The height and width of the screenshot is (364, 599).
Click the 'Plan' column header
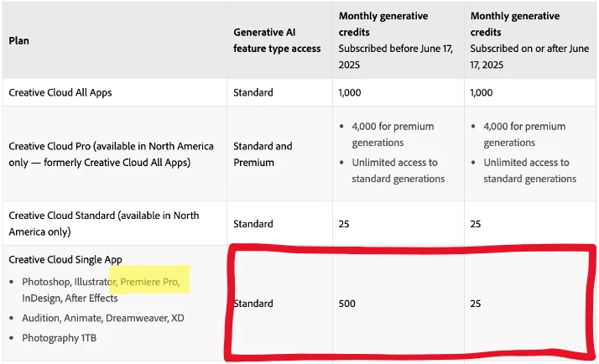click(18, 40)
